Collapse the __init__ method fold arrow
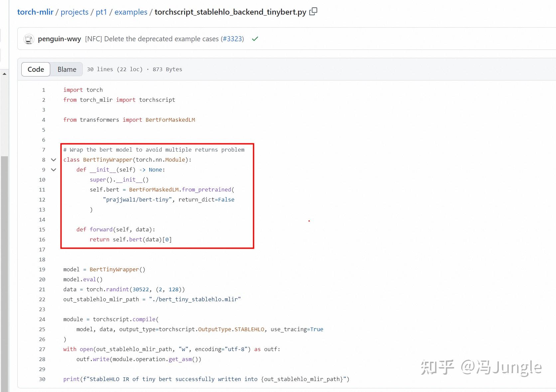The height and width of the screenshot is (392, 556). pyautogui.click(x=54, y=170)
